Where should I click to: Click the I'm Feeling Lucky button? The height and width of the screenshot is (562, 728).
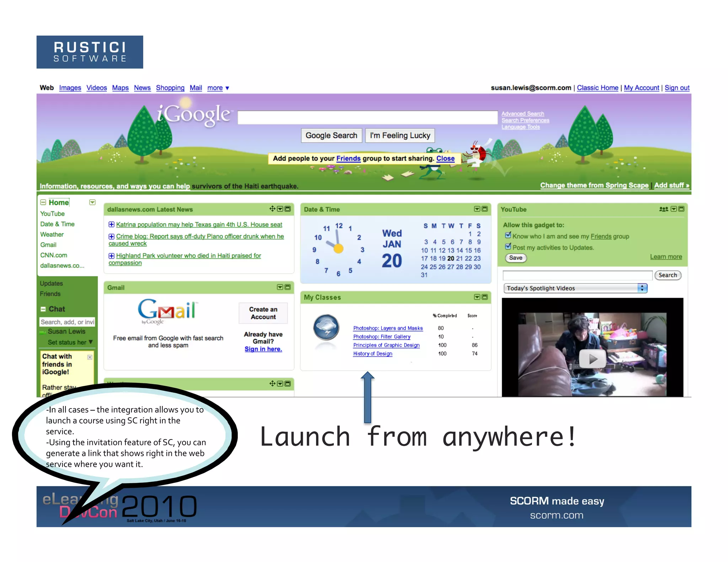pos(400,135)
